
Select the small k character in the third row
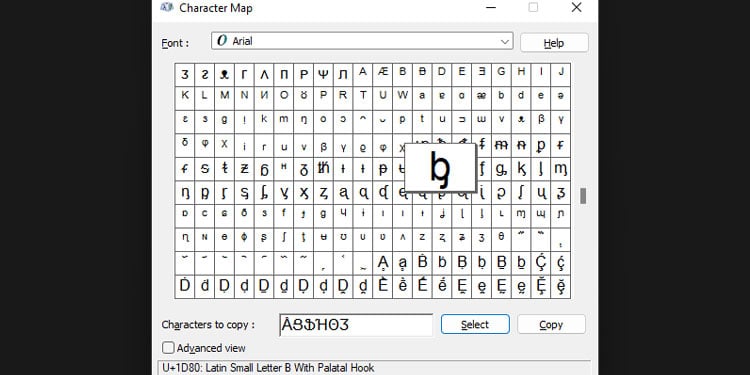click(x=264, y=121)
